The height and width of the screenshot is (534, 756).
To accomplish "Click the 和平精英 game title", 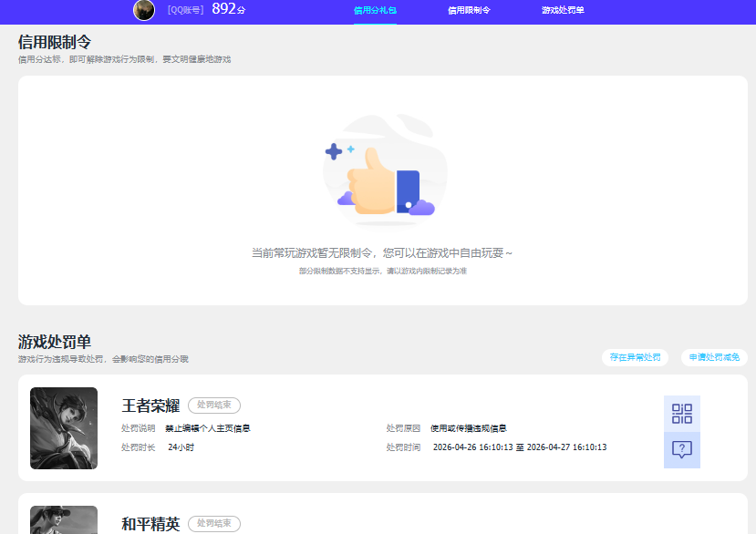I will (x=150, y=524).
